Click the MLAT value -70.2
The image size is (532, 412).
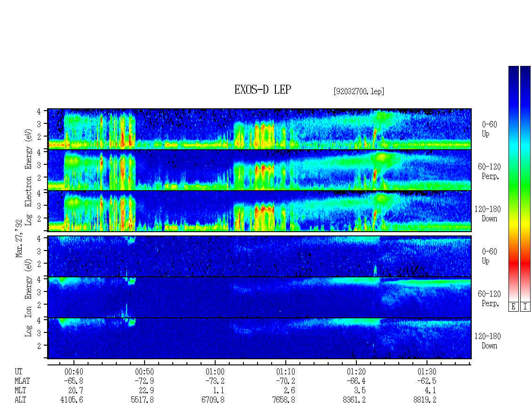pyautogui.click(x=285, y=381)
